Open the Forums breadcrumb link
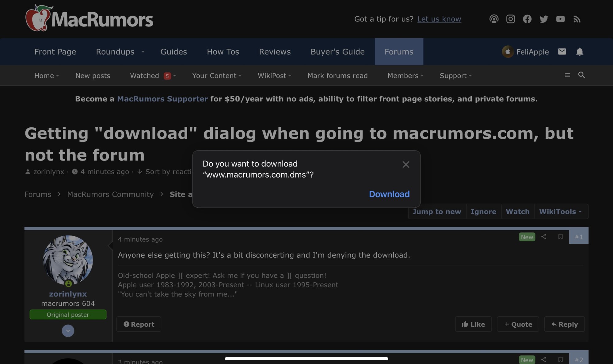613x364 pixels. click(x=38, y=194)
